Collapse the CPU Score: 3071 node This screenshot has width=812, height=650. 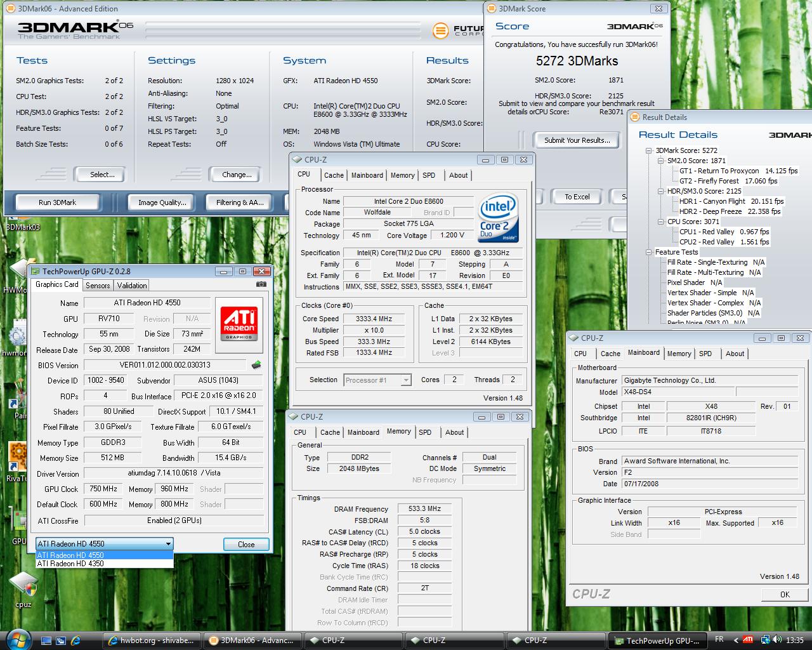point(660,222)
